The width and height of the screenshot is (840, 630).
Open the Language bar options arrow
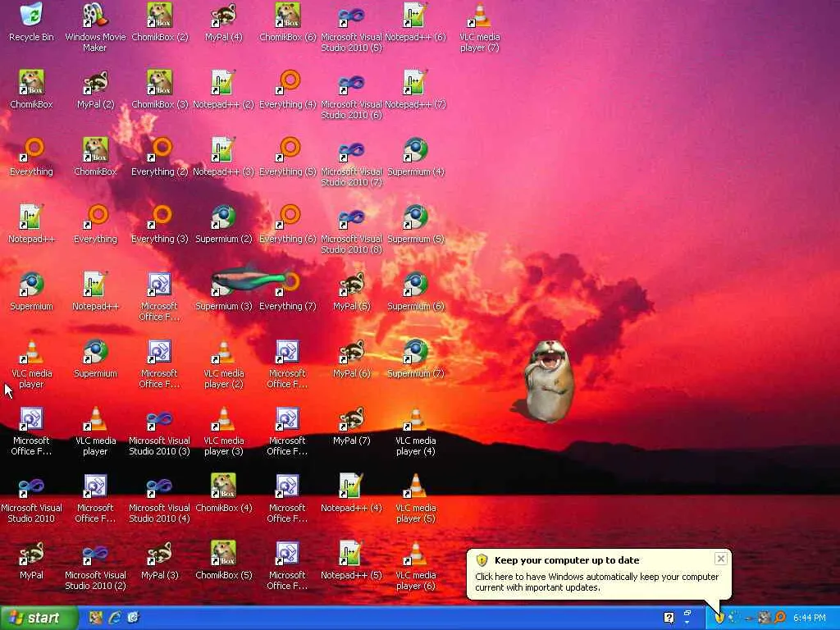[688, 623]
